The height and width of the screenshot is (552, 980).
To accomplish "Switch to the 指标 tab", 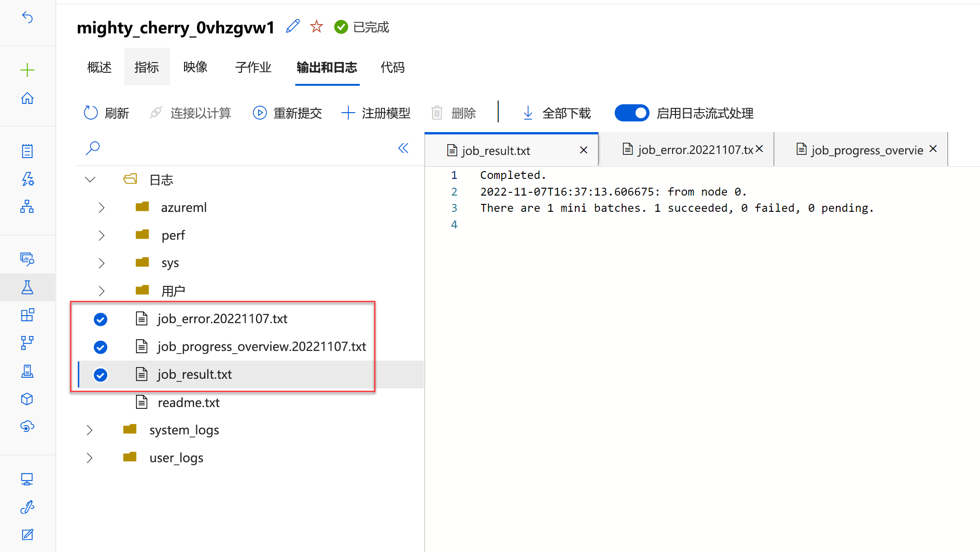I will click(x=147, y=68).
